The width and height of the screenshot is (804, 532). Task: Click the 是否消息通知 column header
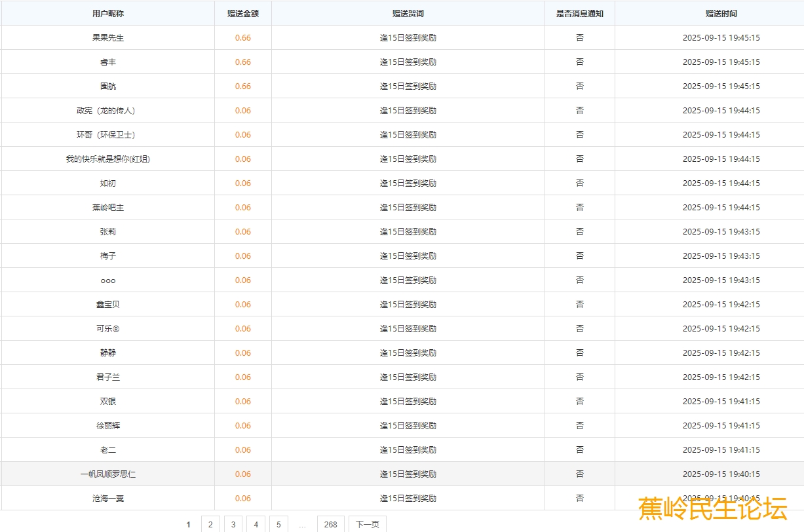tap(579, 13)
